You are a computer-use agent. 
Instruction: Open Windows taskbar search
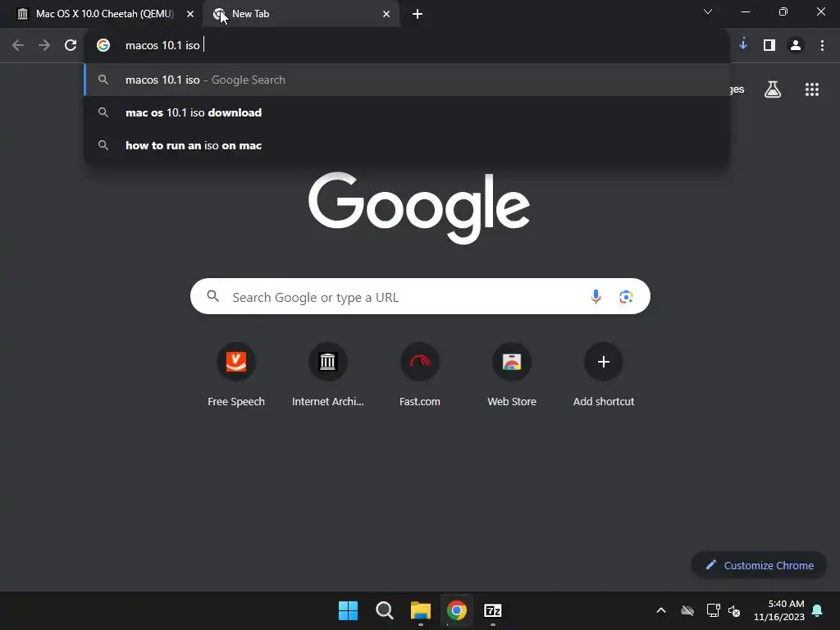click(x=384, y=610)
